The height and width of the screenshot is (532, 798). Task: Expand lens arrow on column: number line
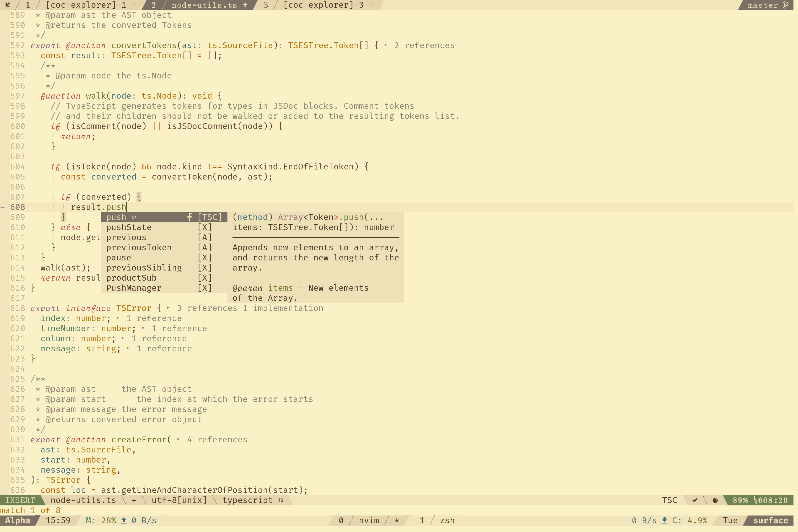[x=123, y=338]
